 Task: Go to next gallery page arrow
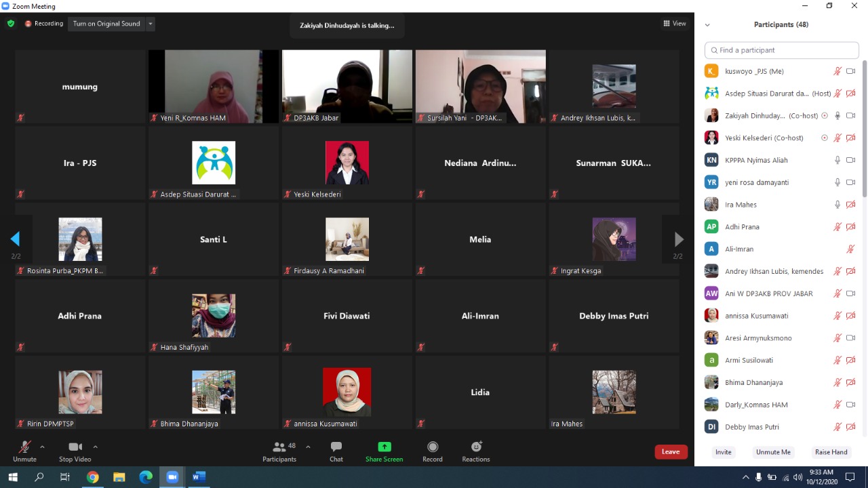(x=678, y=239)
